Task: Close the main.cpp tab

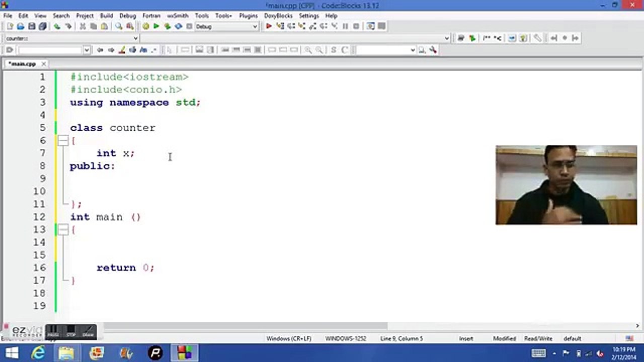Action: (x=44, y=64)
